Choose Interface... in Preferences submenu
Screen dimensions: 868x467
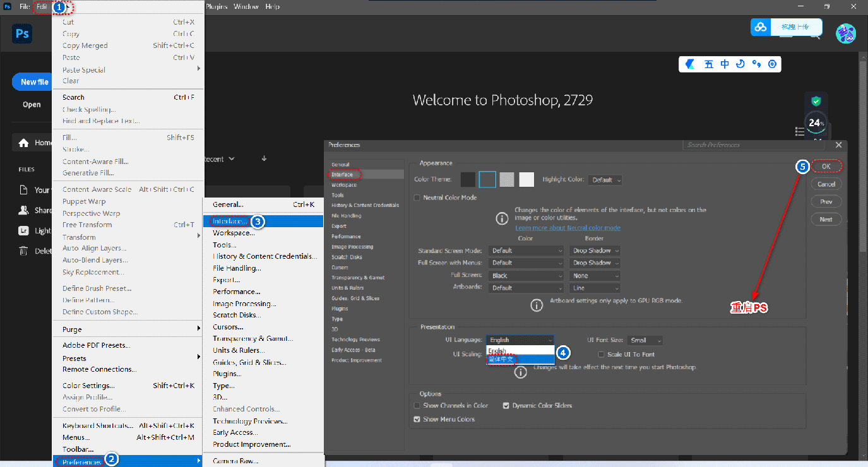[263, 222]
